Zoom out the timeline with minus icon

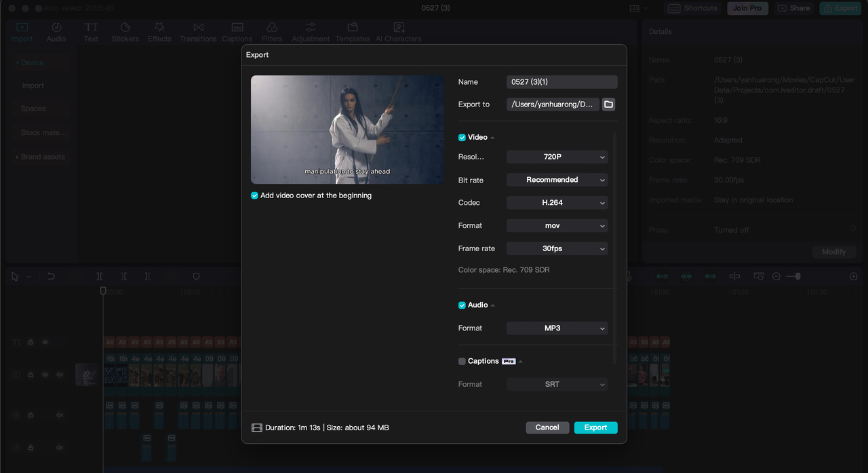click(776, 277)
